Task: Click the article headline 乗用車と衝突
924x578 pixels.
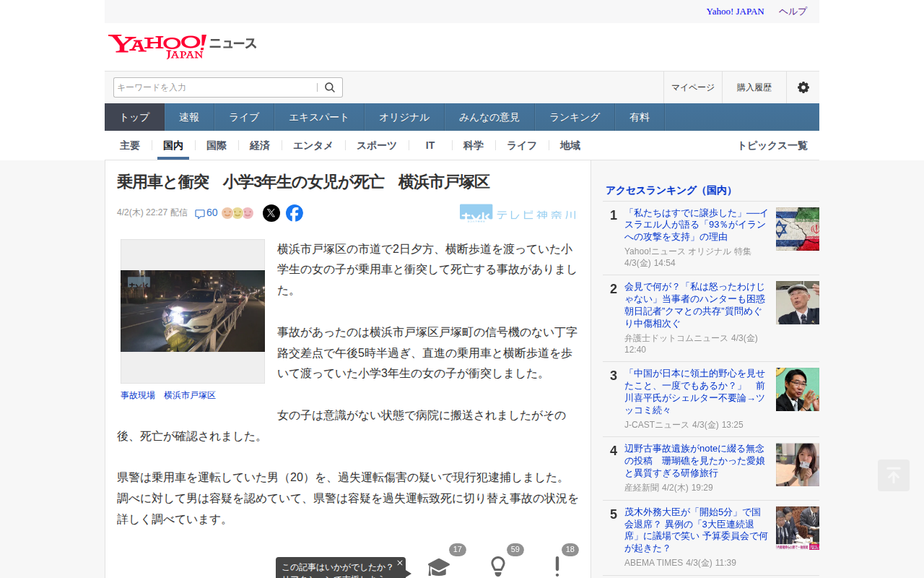Action: tap(304, 181)
